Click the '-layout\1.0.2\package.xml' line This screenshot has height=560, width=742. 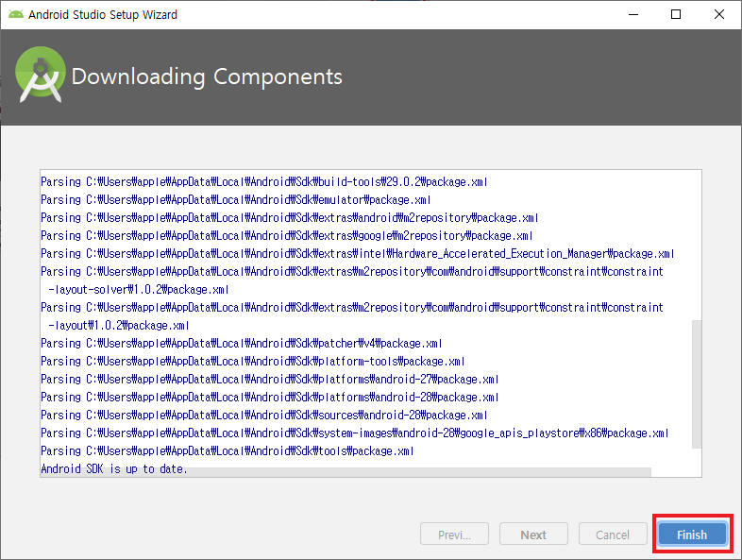coord(118,326)
